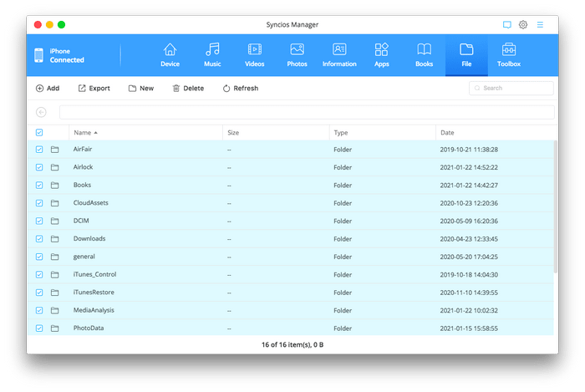Click the iTunes_Control folder icon
585x392 pixels.
pyautogui.click(x=55, y=275)
